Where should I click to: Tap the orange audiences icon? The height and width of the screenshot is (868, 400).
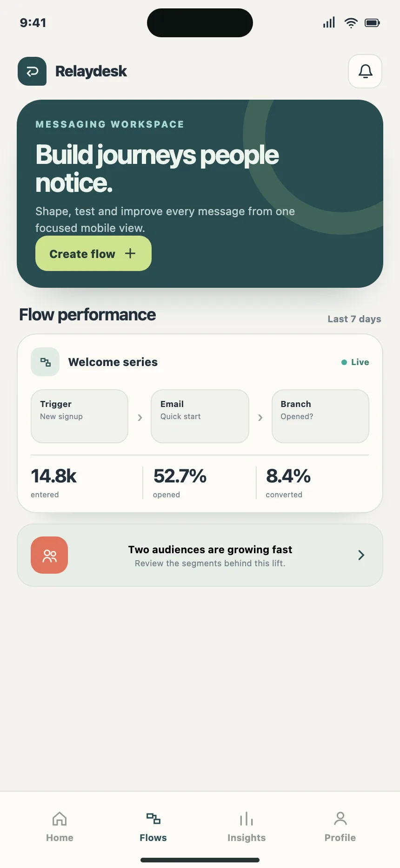pyautogui.click(x=49, y=555)
